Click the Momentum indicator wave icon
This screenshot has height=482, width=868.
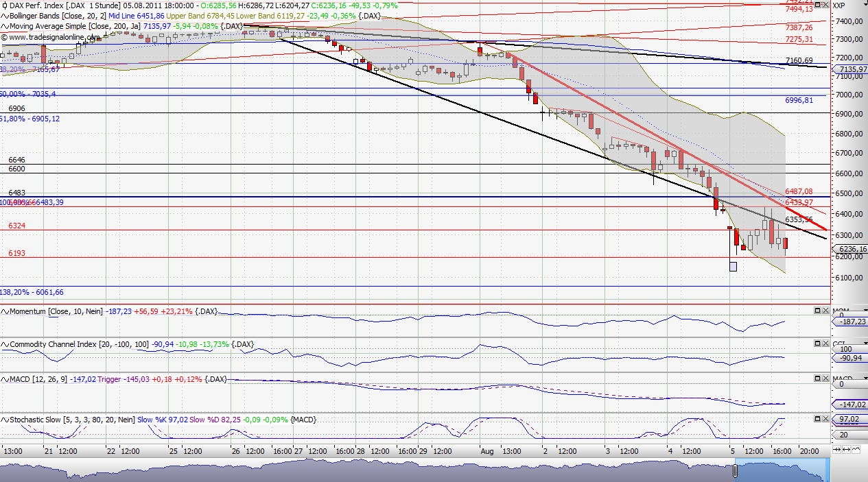[x=4, y=311]
